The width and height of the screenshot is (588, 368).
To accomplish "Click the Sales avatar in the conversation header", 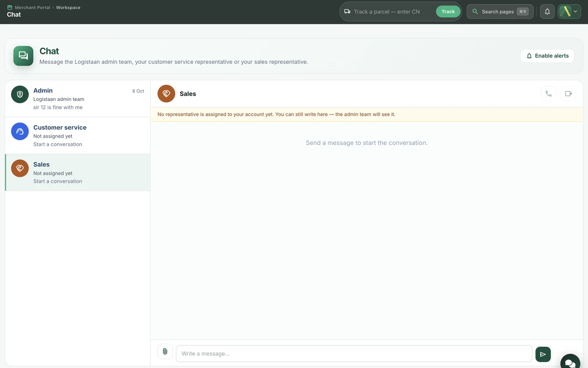I will click(x=166, y=94).
